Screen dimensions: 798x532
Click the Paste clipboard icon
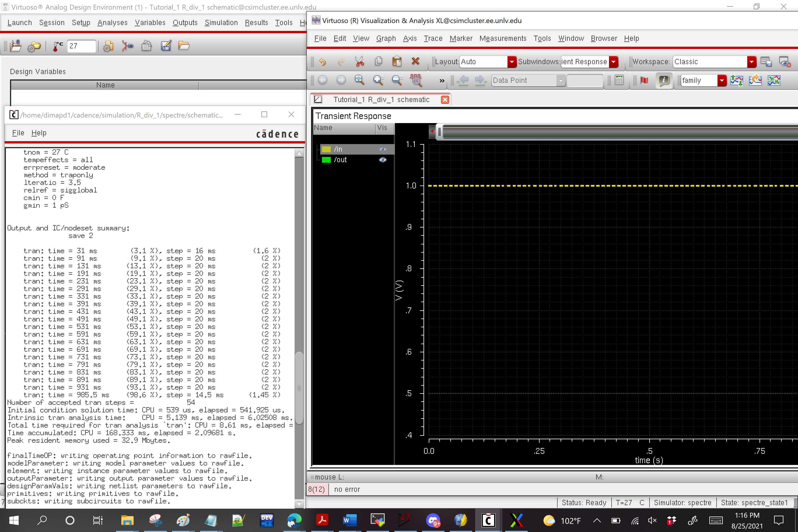pyautogui.click(x=397, y=62)
